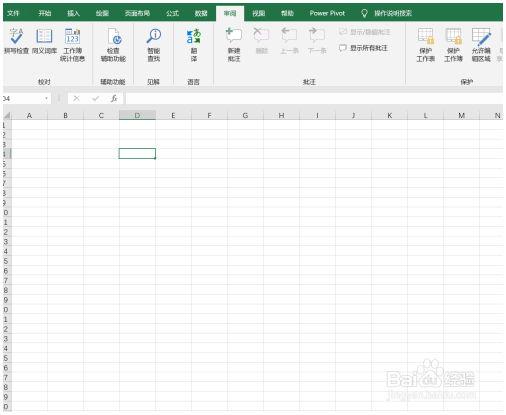Toggle 显示所有批注 show all comments
This screenshot has height=415, width=506.
[x=363, y=48]
